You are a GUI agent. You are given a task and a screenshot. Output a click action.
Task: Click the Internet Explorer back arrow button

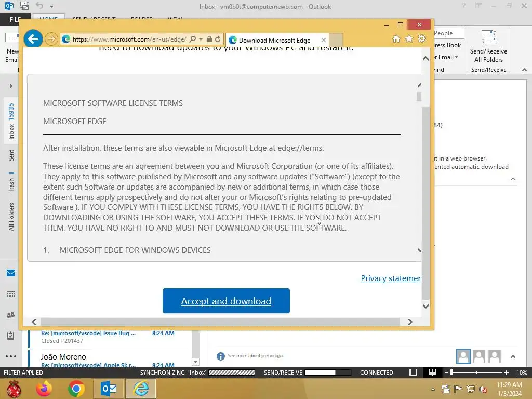(33, 39)
